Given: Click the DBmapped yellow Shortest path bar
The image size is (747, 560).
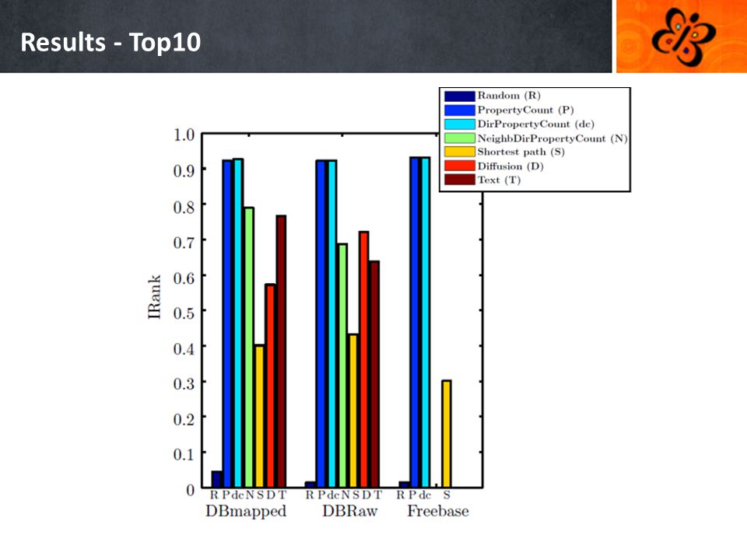Looking at the screenshot, I should click(260, 416).
